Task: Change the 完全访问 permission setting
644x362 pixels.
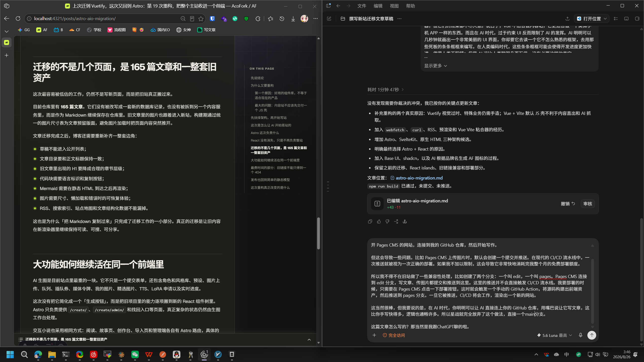Action: 394,335
